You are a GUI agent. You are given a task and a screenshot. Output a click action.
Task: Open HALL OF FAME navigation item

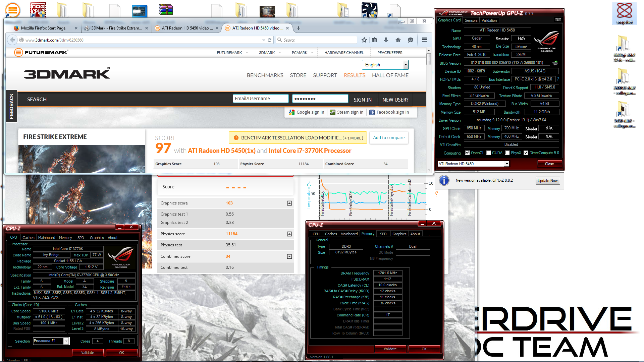390,75
